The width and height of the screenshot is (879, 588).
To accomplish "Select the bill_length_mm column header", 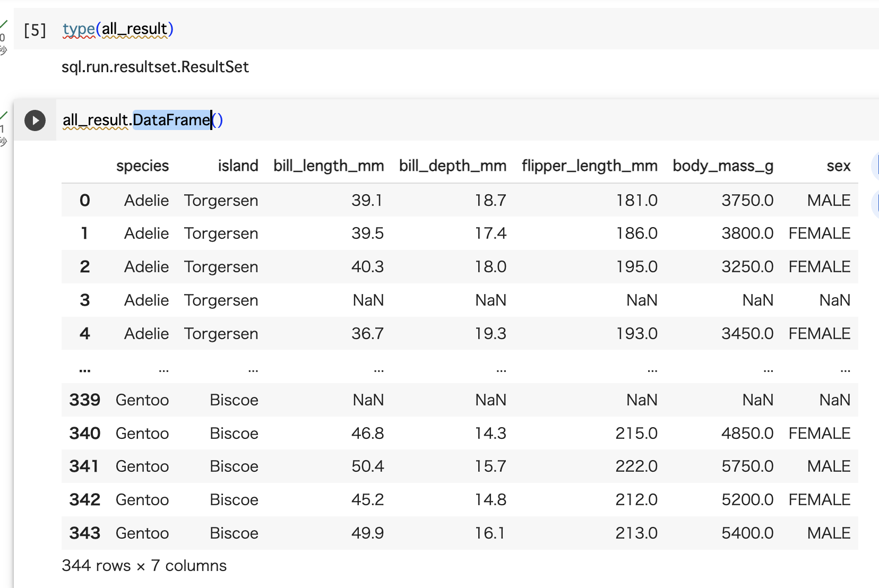I will tap(329, 166).
